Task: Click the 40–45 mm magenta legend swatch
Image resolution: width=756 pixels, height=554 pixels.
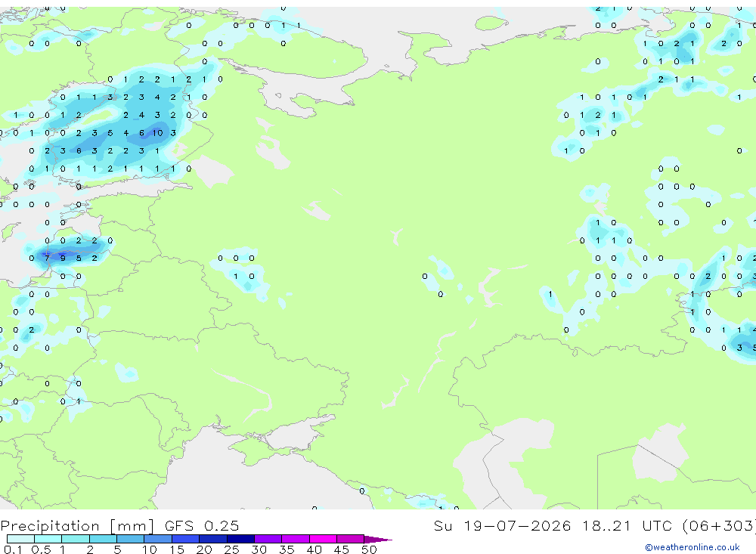Action: 323,539
